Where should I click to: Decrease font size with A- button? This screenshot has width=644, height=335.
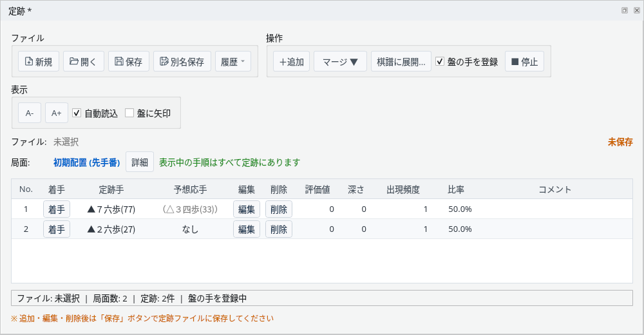pyautogui.click(x=30, y=113)
